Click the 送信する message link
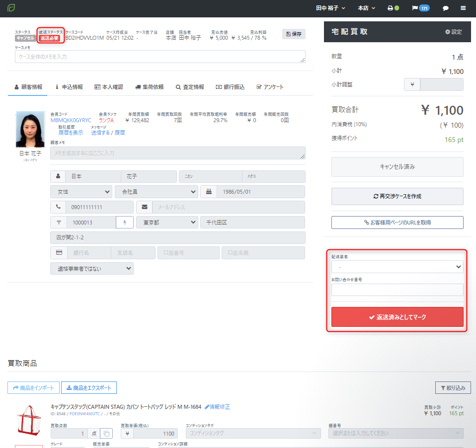 100,133
